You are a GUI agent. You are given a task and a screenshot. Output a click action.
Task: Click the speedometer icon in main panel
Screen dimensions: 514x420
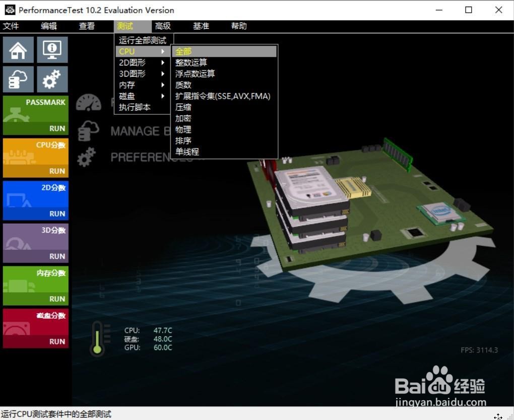[89, 103]
